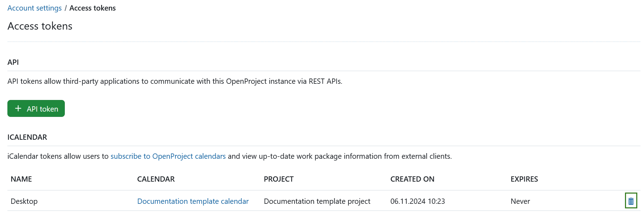Click the ICALENDAR section header
Screen dimensions: 644x220
coord(27,137)
